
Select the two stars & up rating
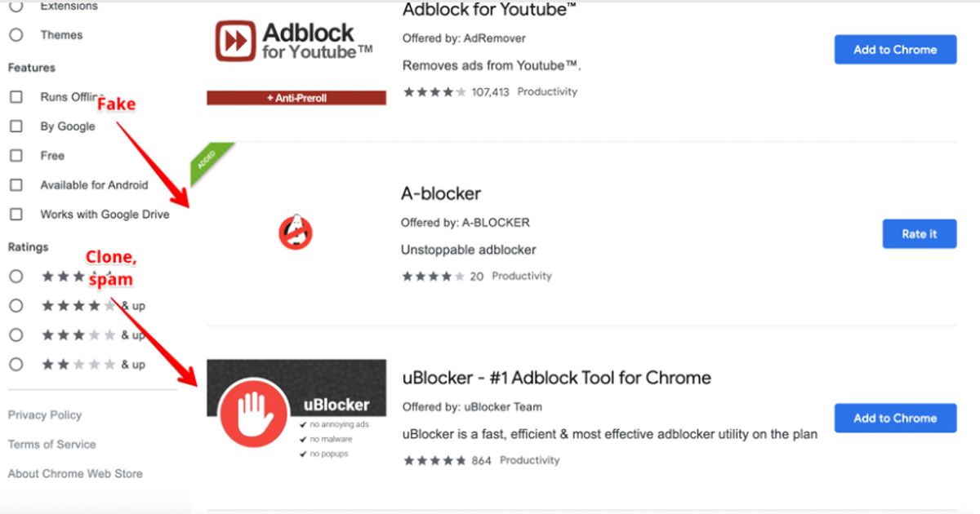point(16,365)
